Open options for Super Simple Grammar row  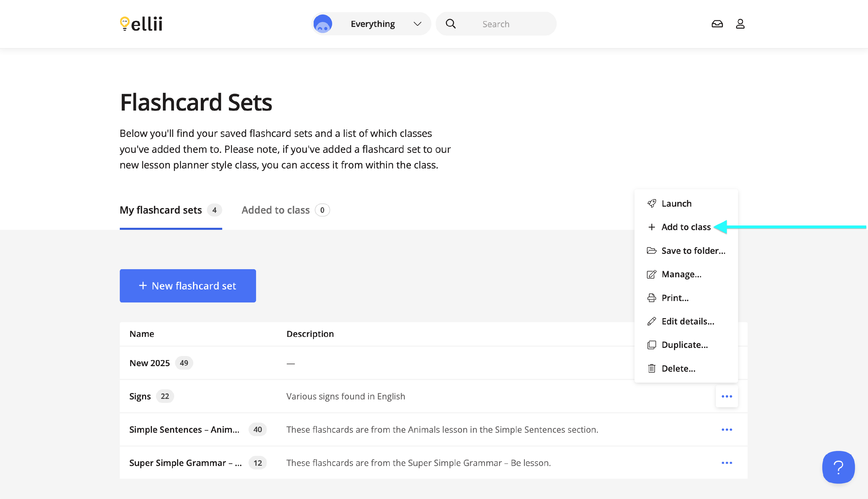tap(727, 463)
